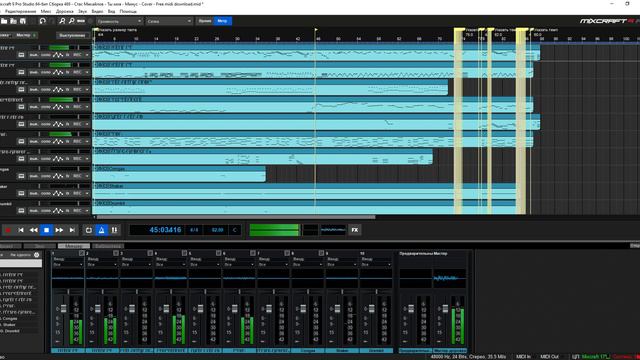Click MIDI Out status indicator
This screenshot has height=360, width=640.
pyautogui.click(x=549, y=357)
